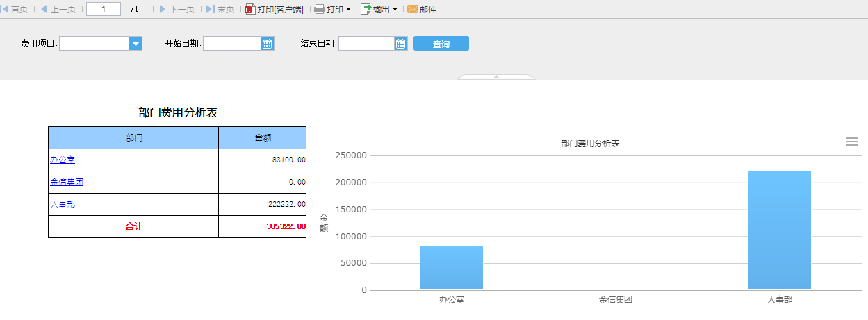Click the client print (打印[客户端]) button

pyautogui.click(x=274, y=10)
